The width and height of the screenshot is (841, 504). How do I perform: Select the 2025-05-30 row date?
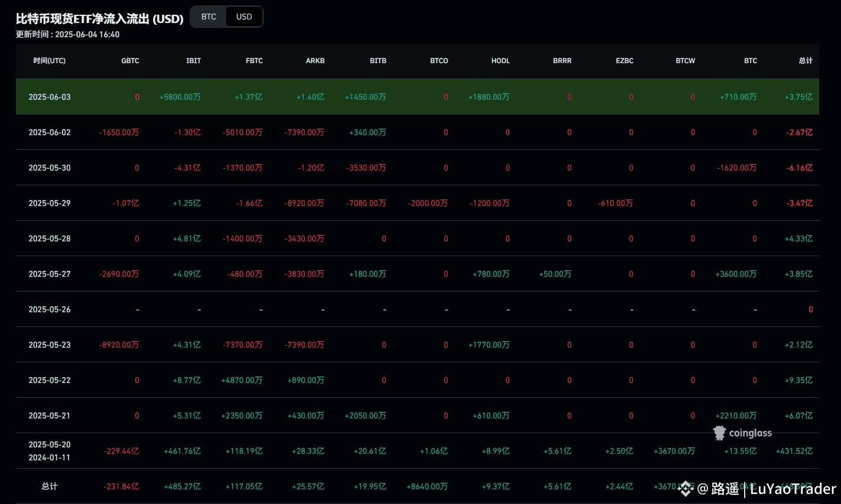50,168
